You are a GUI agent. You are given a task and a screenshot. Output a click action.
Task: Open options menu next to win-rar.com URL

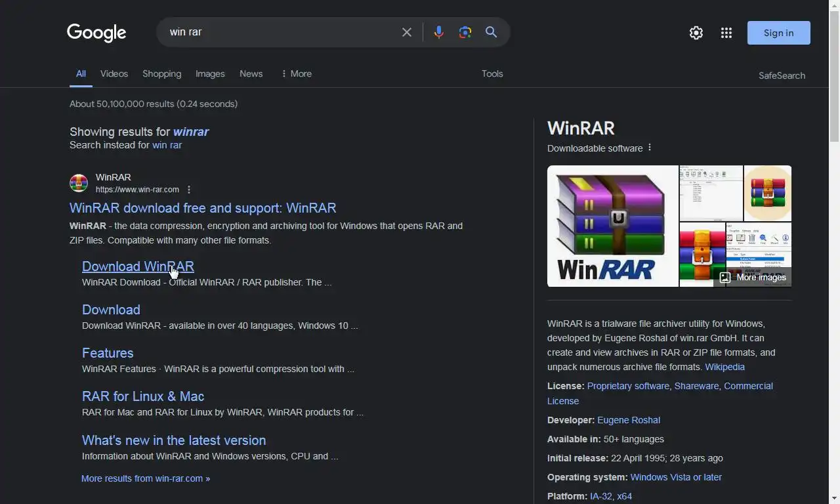click(189, 190)
